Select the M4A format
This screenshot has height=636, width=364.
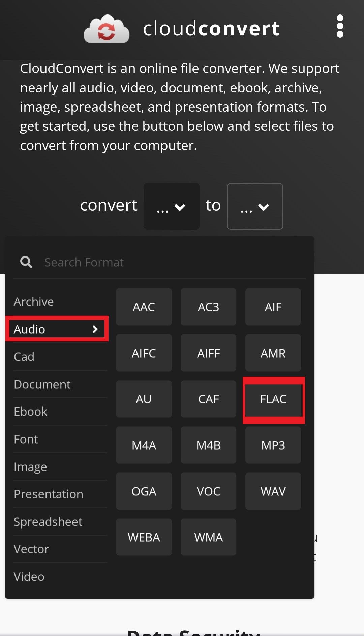[x=144, y=445]
